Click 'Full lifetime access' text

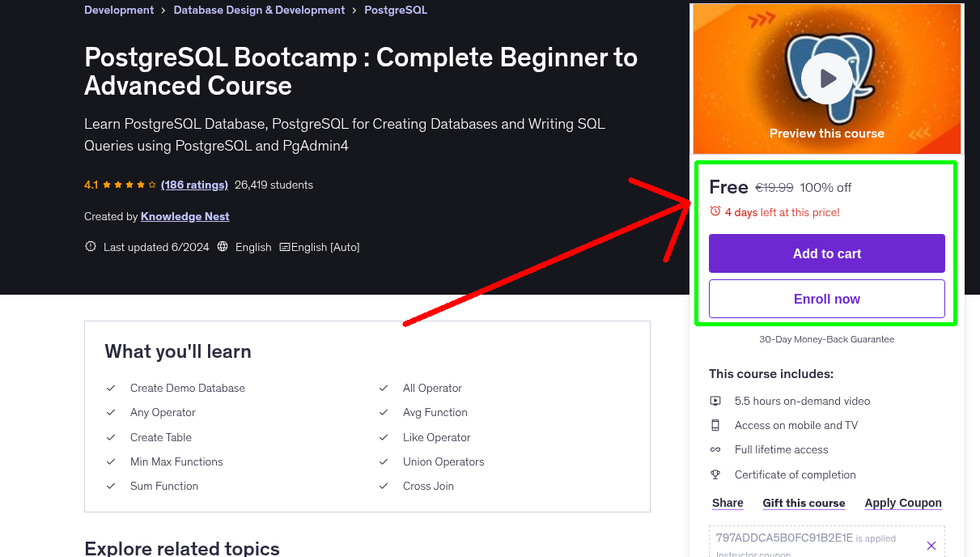click(781, 449)
